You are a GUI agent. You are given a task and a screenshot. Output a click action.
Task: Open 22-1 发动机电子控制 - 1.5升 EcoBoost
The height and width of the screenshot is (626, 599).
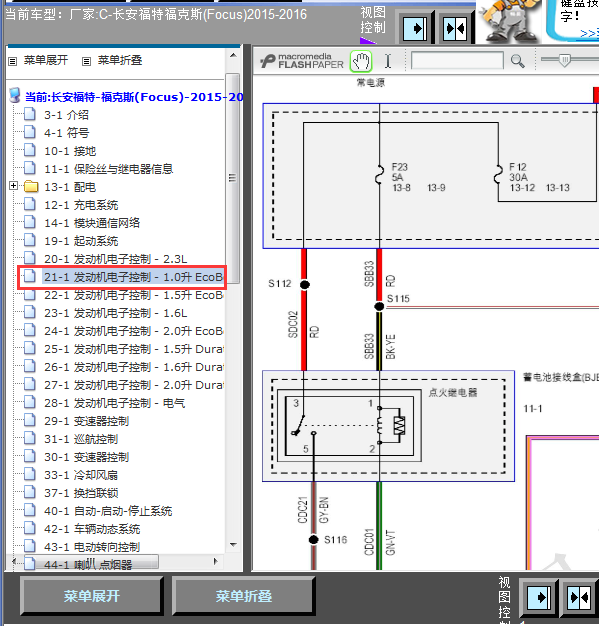tap(133, 295)
